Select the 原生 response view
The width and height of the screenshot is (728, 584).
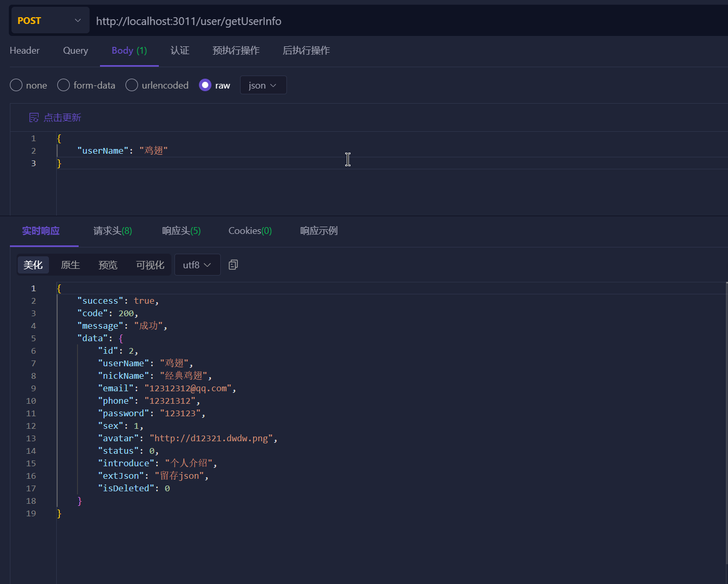click(70, 265)
